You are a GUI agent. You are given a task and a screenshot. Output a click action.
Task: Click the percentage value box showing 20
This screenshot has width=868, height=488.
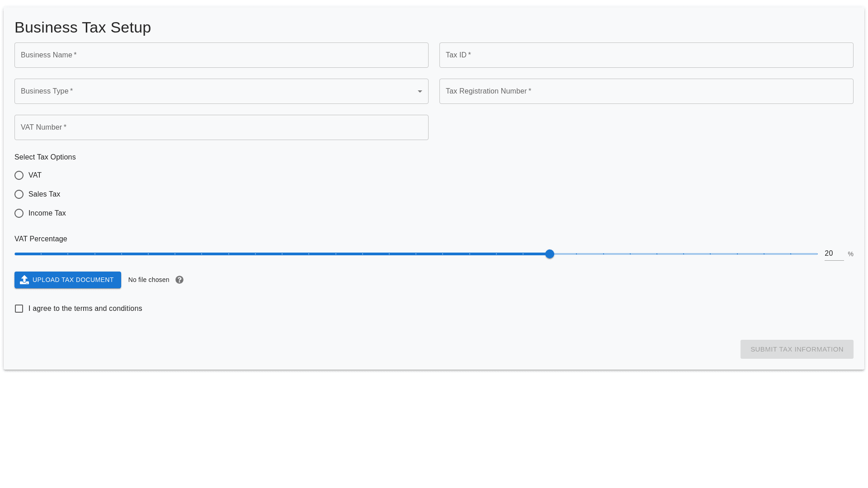tap(833, 253)
